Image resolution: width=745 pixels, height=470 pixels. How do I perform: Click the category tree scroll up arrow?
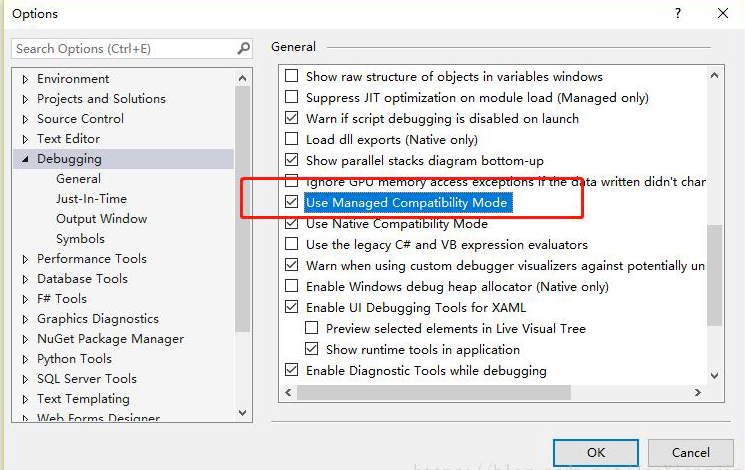click(x=242, y=78)
